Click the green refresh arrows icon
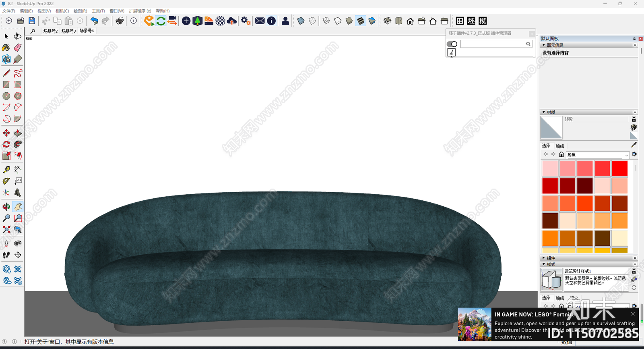 (161, 21)
